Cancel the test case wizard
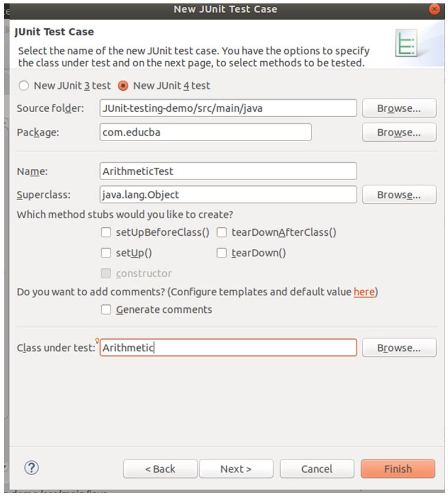448x496 pixels. tap(317, 469)
